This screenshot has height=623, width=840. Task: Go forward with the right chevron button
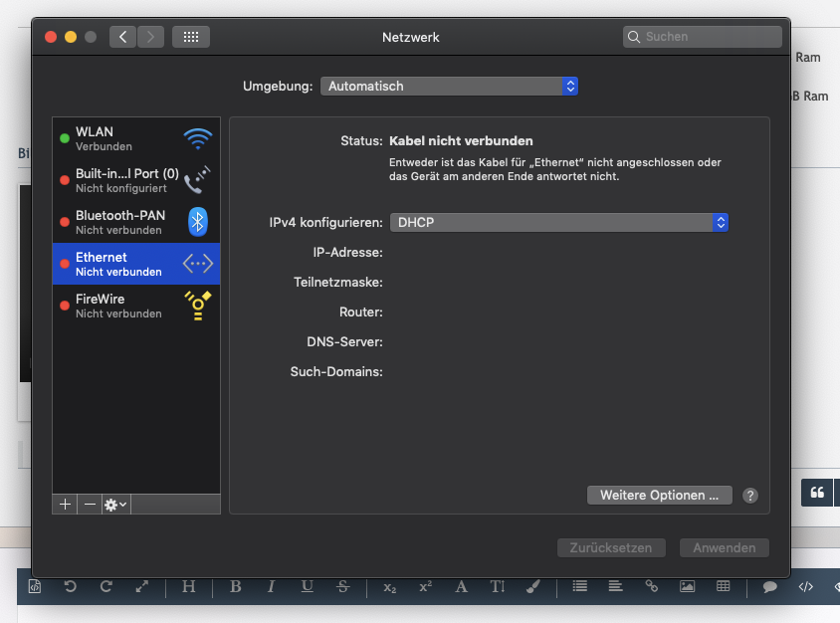point(150,37)
